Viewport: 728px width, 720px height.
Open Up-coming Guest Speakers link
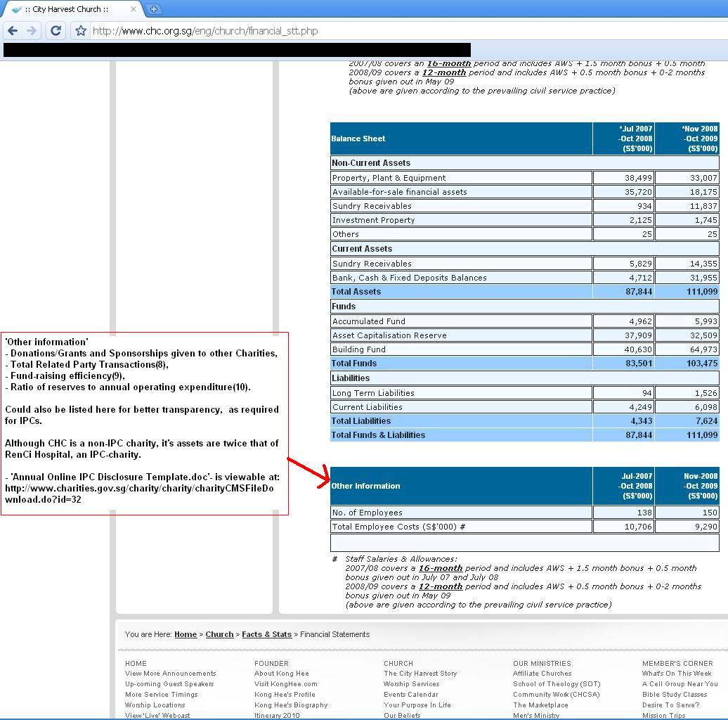pos(169,683)
